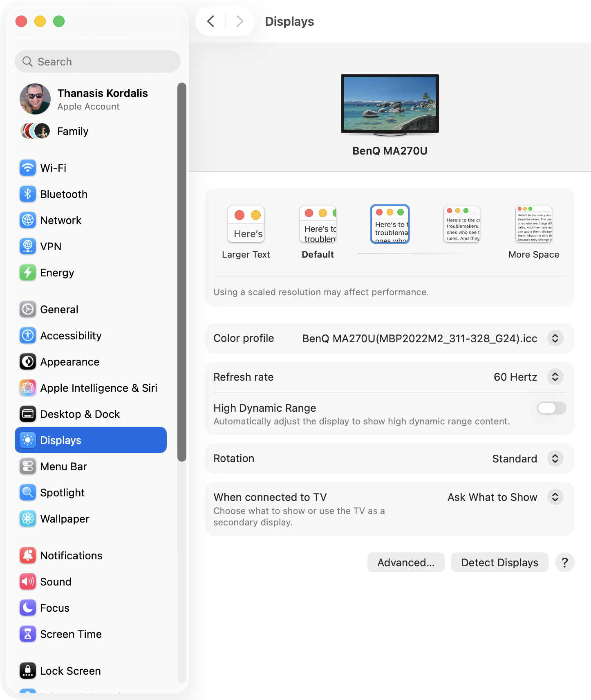Open the Bluetooth icon in sidebar
The width and height of the screenshot is (591, 700).
[x=28, y=194]
